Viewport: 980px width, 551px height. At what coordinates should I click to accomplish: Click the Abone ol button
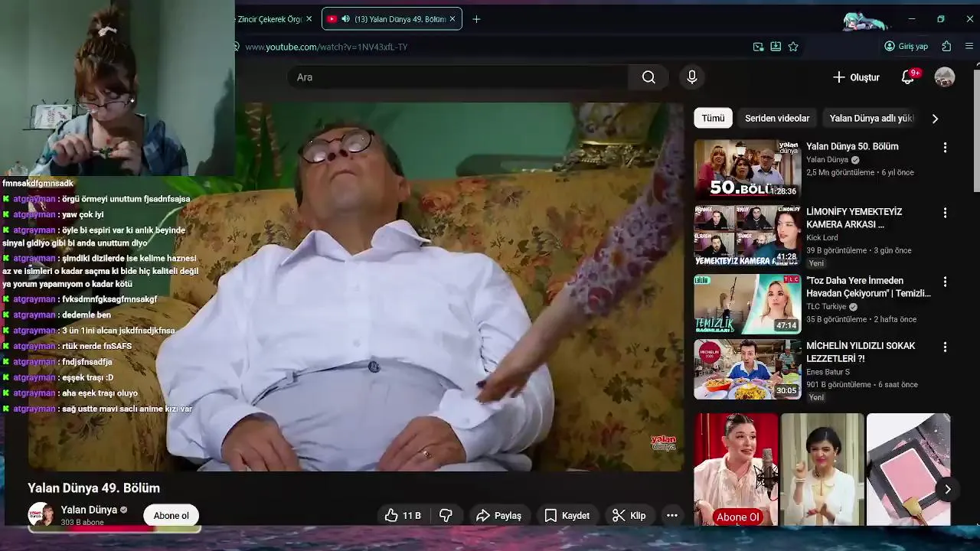[171, 516]
